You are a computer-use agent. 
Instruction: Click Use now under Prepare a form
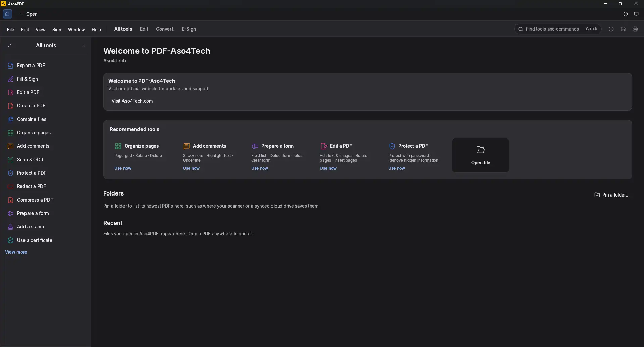pos(260,168)
